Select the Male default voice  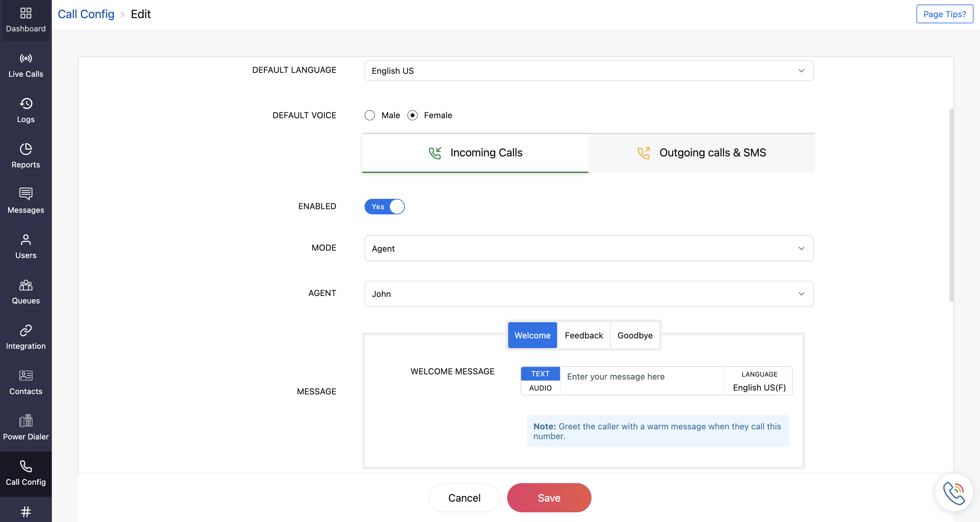pyautogui.click(x=369, y=115)
